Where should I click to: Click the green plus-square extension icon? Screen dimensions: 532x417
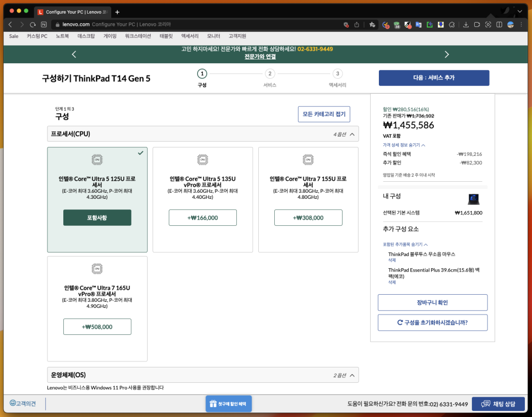tap(430, 25)
